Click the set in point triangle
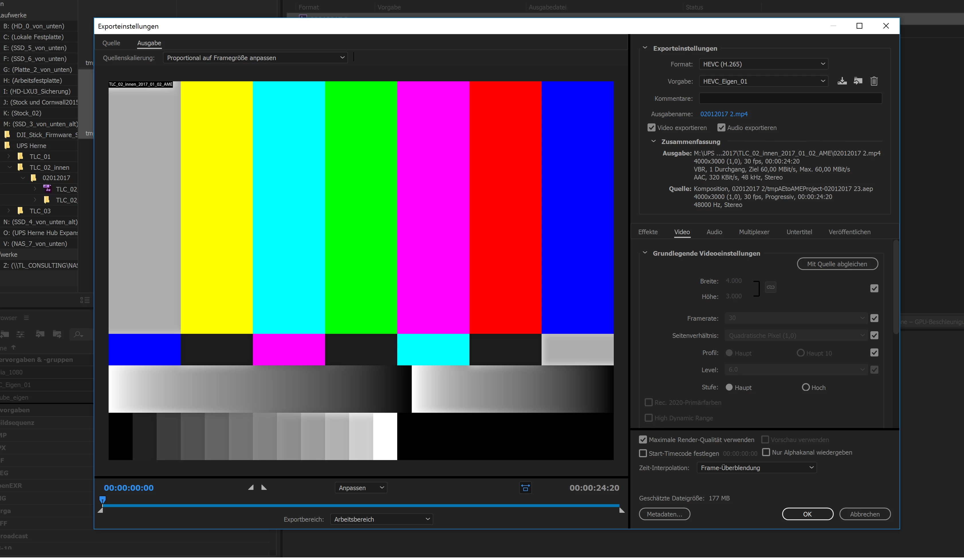The image size is (964, 560). click(x=251, y=488)
